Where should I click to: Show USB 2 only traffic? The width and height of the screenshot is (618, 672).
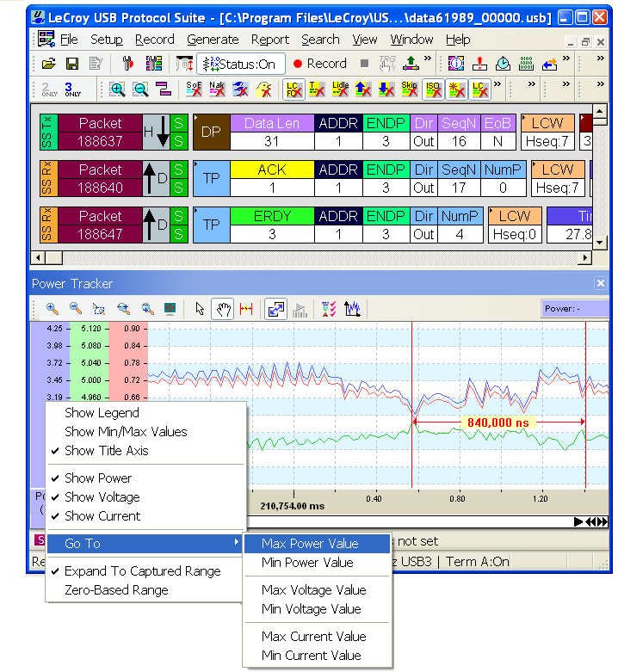coord(49,89)
